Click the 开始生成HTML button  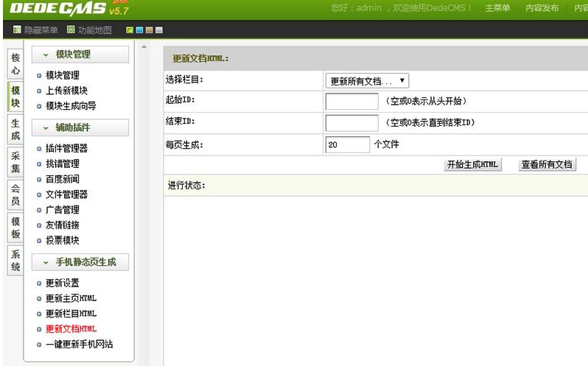click(472, 165)
